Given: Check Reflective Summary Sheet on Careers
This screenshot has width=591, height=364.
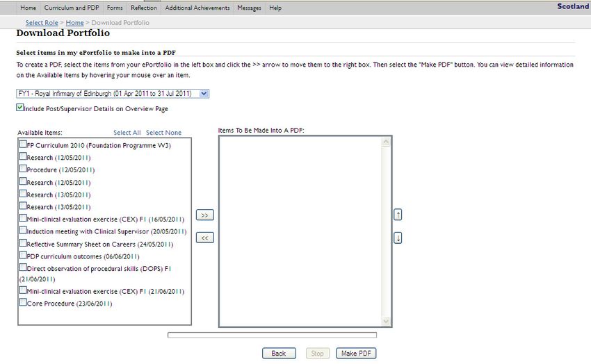Looking at the screenshot, I should point(23,243).
